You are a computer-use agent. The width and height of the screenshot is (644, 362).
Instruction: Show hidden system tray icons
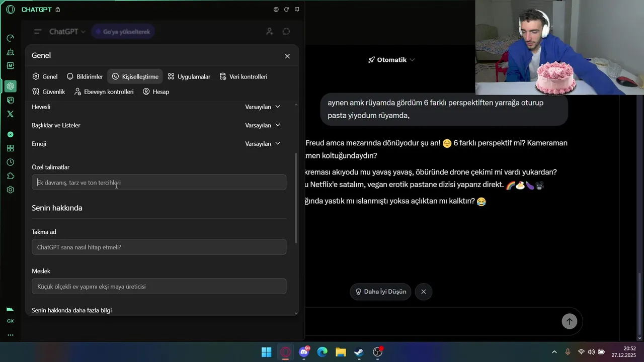click(554, 352)
